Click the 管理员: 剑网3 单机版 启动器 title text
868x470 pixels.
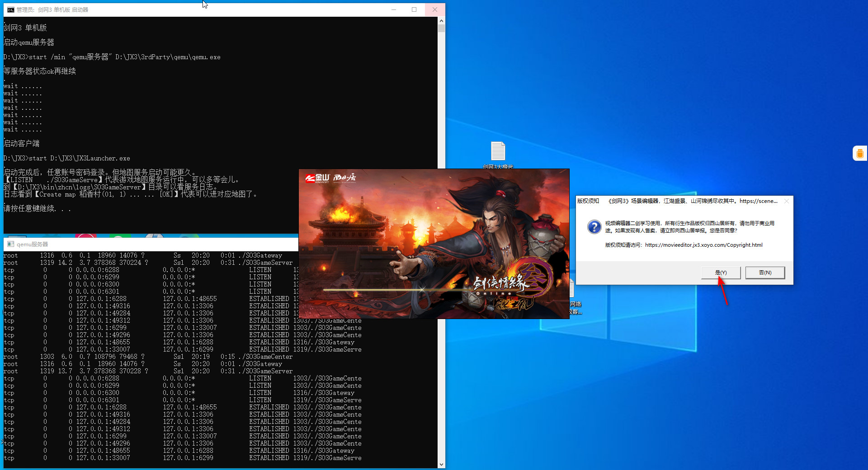(52, 9)
